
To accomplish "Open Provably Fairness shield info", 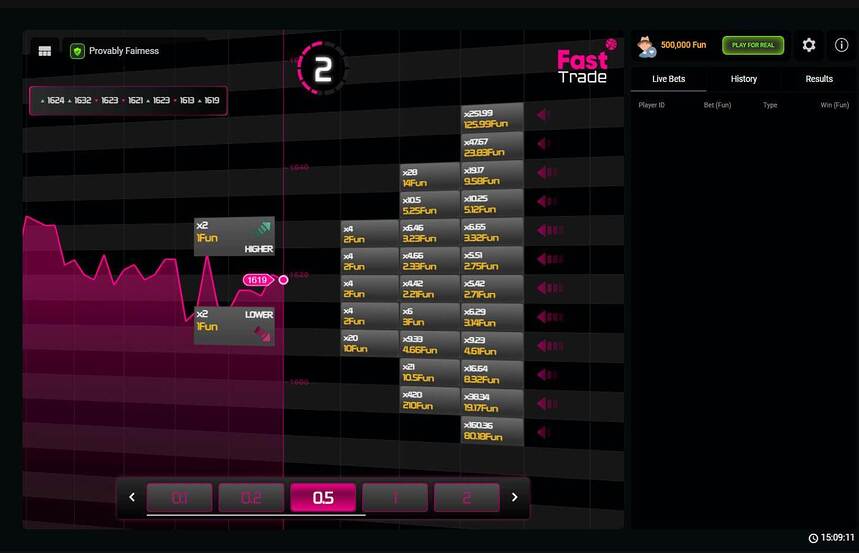I will pos(77,51).
